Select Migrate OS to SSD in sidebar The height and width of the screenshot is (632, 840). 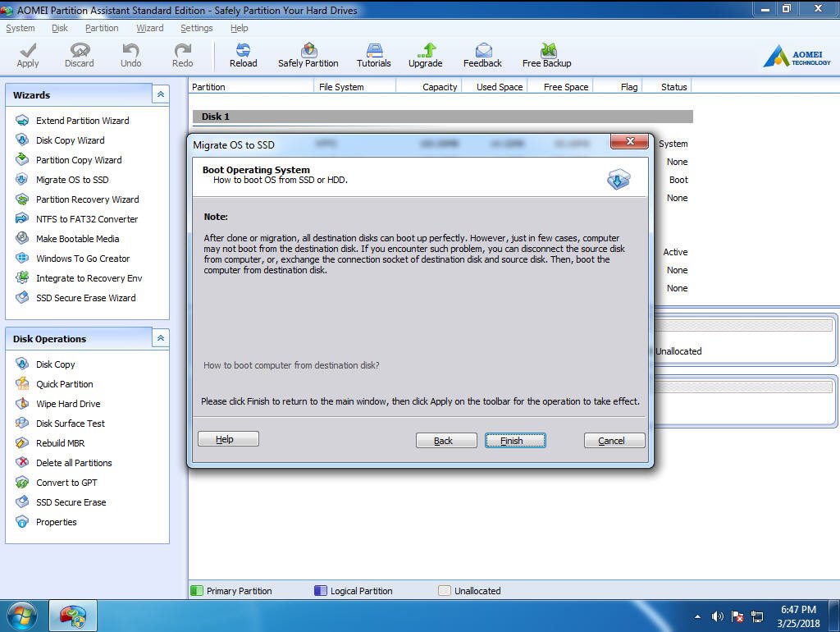[x=72, y=180]
